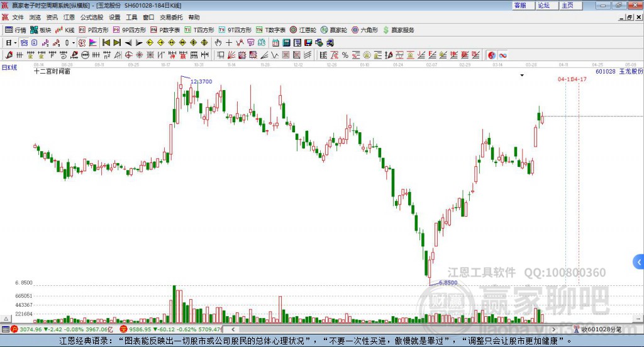Open the calendar icon in toolbar

click(x=275, y=43)
